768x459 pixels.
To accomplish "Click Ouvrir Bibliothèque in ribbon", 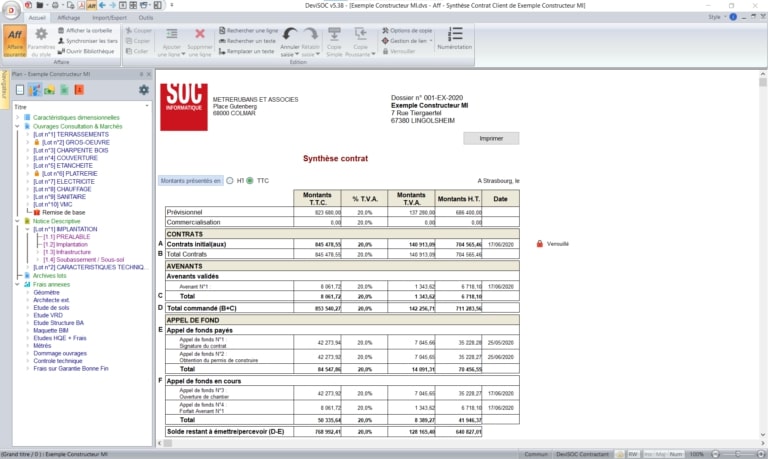I will 88,50.
